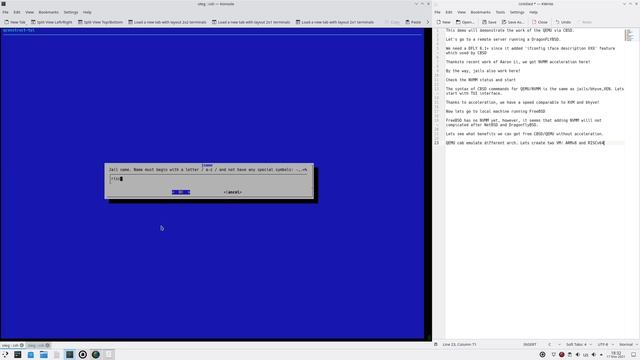The height and width of the screenshot is (360, 640).
Task: Toggle INSERT mode in KWrite status bar
Action: 530,344
